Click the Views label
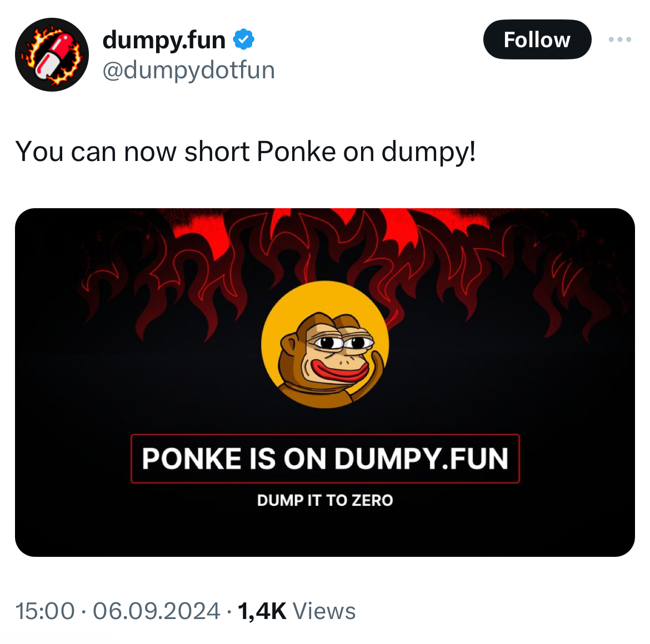 324,611
